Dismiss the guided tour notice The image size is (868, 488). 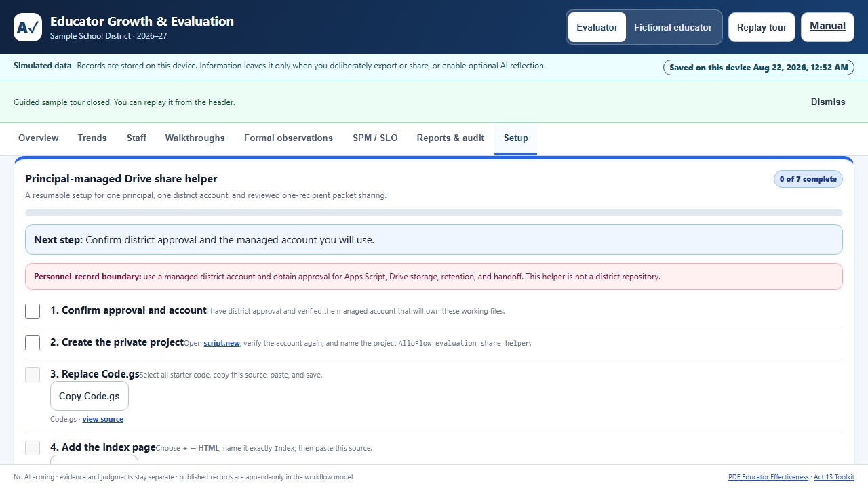pyautogui.click(x=828, y=102)
